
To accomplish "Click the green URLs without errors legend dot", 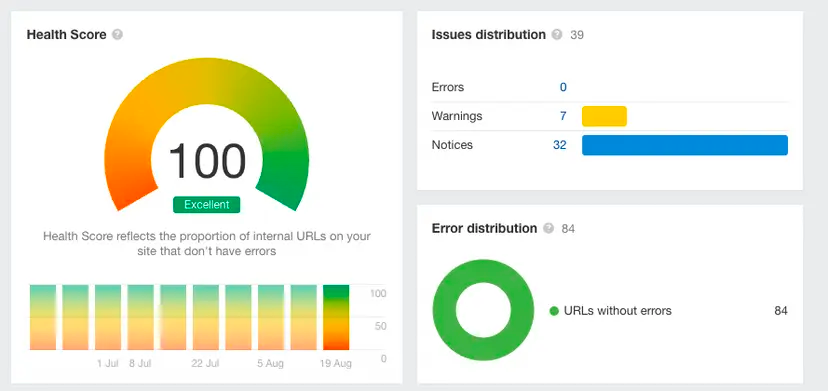I will [554, 311].
